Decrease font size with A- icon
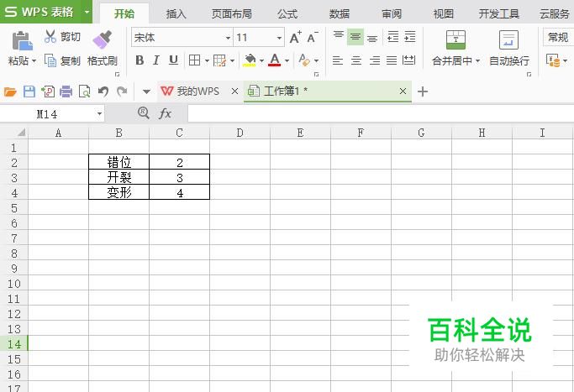 tap(313, 37)
